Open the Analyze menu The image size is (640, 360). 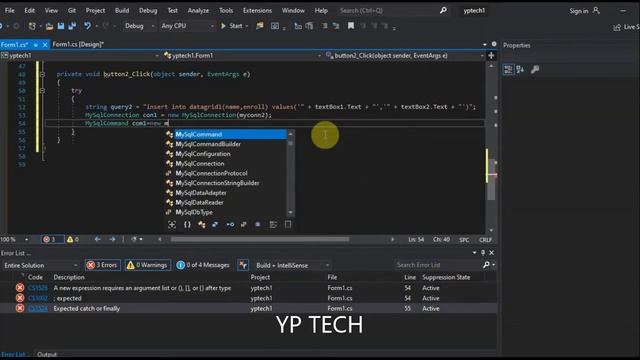coord(198,11)
